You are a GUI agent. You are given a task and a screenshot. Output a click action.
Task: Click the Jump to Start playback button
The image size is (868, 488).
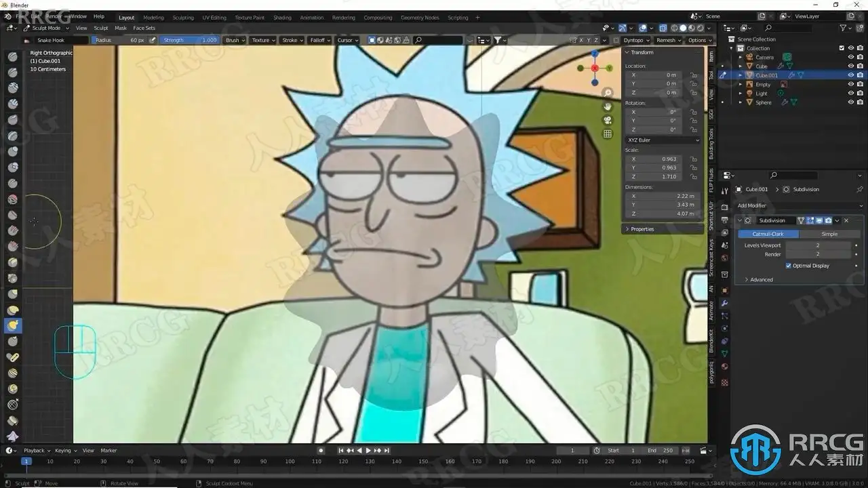[341, 451]
